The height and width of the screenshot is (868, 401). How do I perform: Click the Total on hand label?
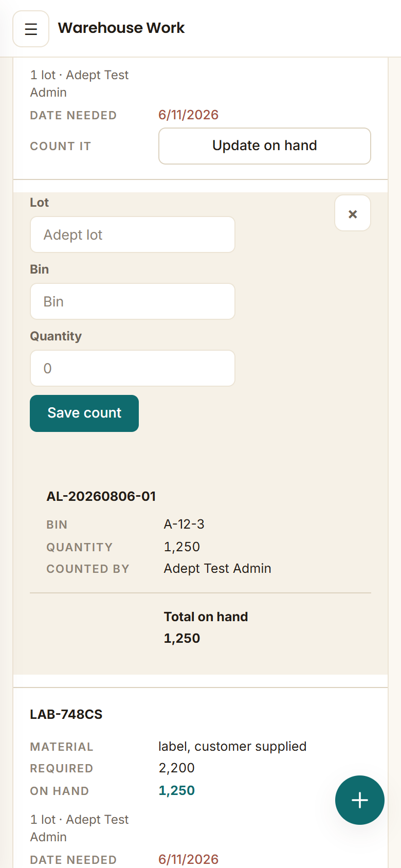(x=206, y=617)
